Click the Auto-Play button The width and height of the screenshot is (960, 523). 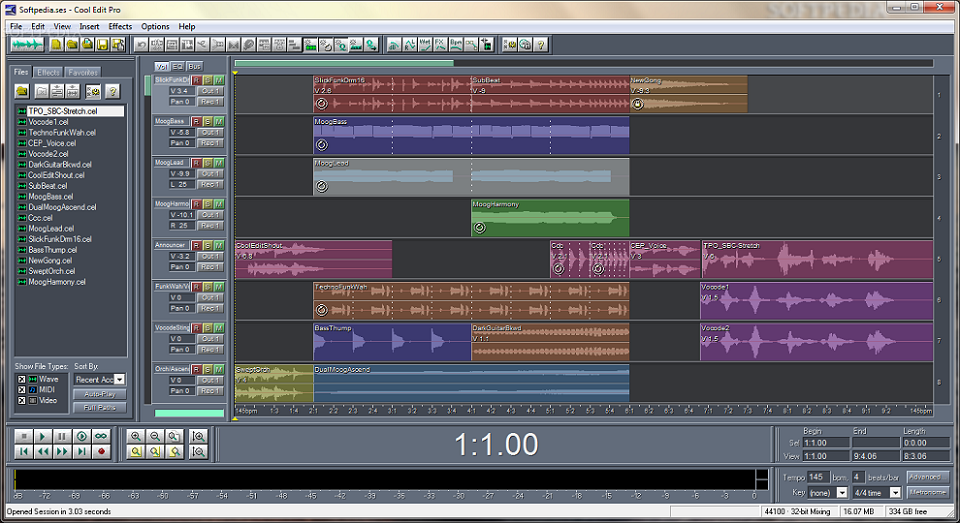99,394
